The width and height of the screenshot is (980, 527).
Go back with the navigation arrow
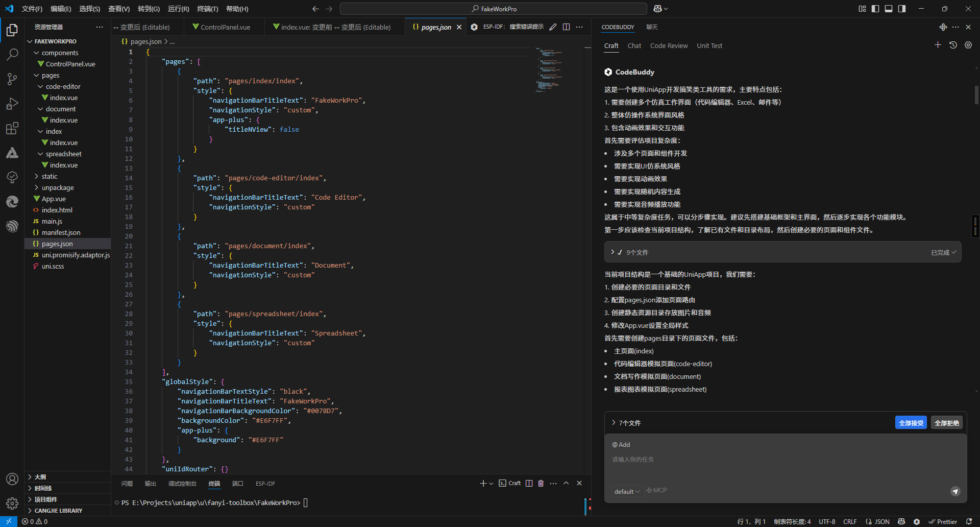(x=315, y=9)
